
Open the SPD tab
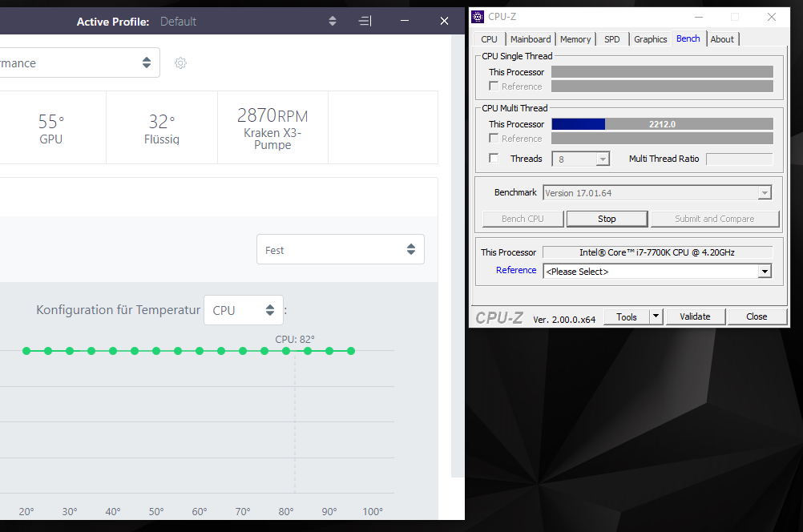click(612, 39)
